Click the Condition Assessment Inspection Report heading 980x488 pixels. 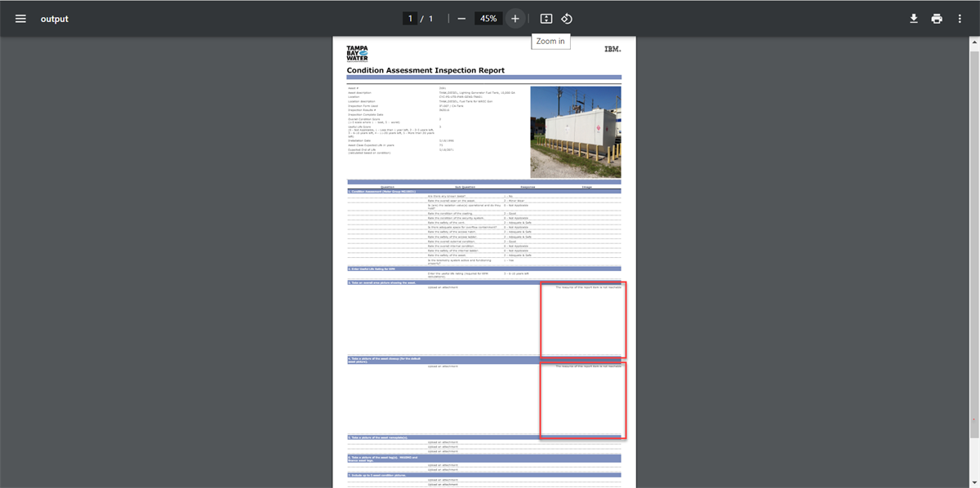[x=425, y=71]
